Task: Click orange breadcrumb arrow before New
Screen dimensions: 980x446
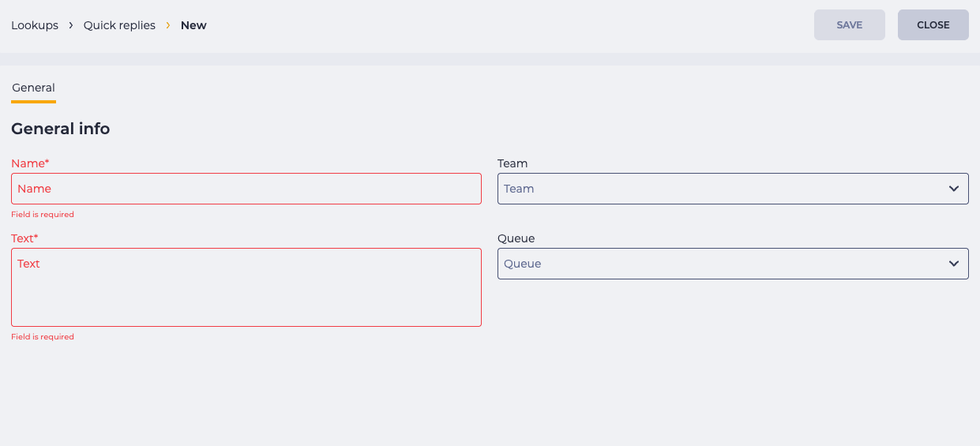Action: coord(168,25)
